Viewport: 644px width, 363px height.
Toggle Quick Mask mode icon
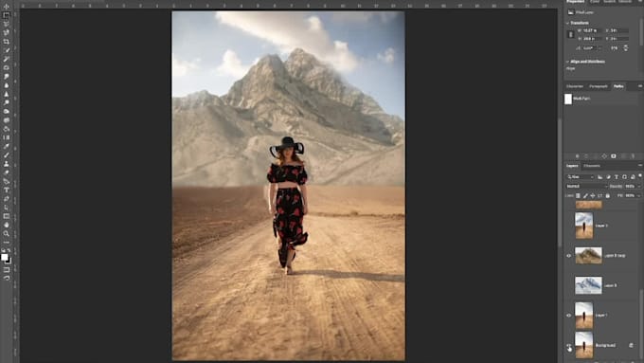7,270
